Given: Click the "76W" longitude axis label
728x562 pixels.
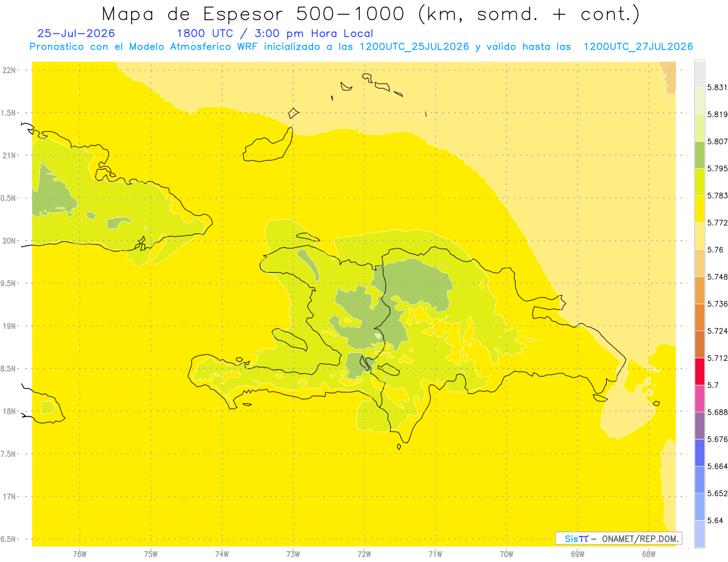Looking at the screenshot, I should pos(79,554).
